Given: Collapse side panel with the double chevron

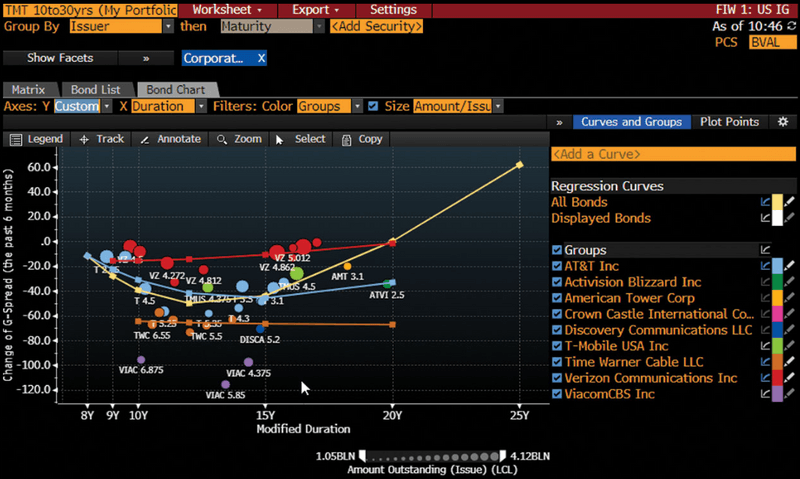Looking at the screenshot, I should click(559, 122).
